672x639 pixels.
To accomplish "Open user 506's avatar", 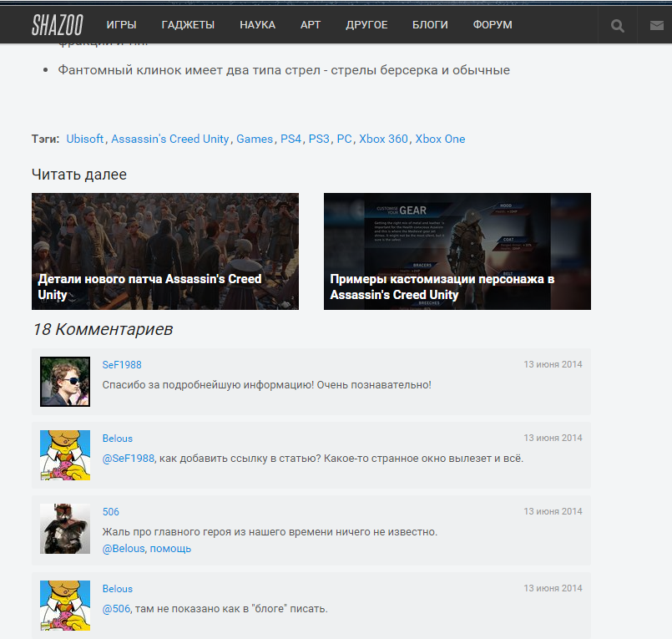I will [x=65, y=529].
